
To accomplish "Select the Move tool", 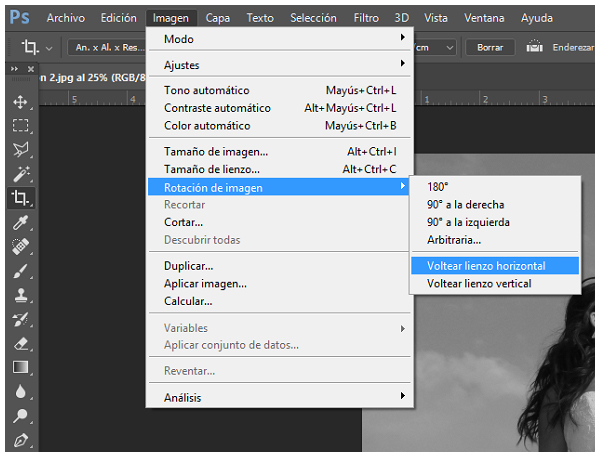I will tap(19, 102).
